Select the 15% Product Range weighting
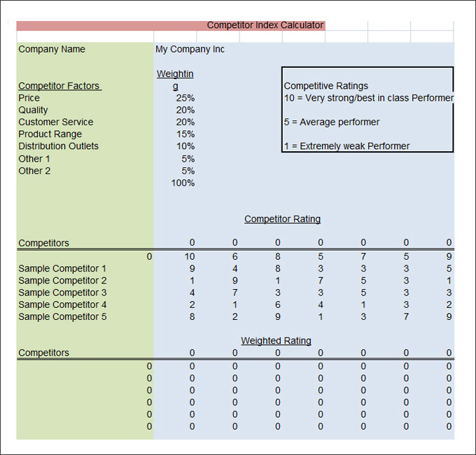The height and width of the screenshot is (455, 476). tap(185, 134)
